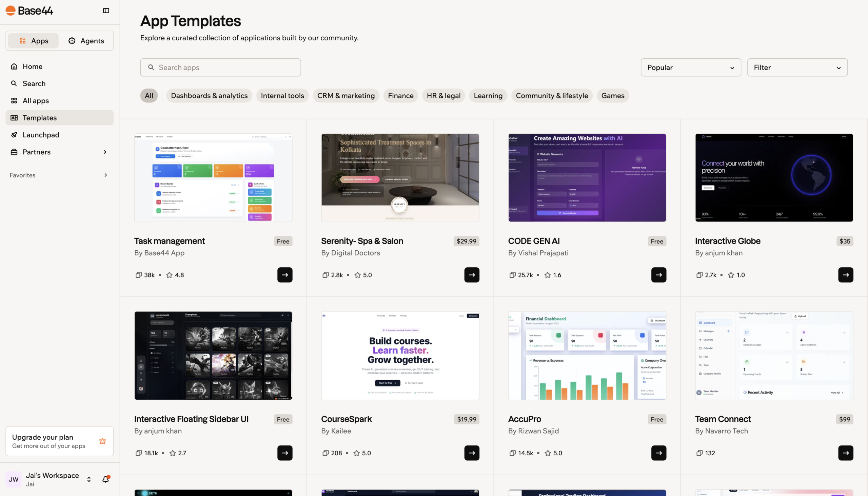Filter by Games category
This screenshot has width=868, height=496.
[613, 95]
